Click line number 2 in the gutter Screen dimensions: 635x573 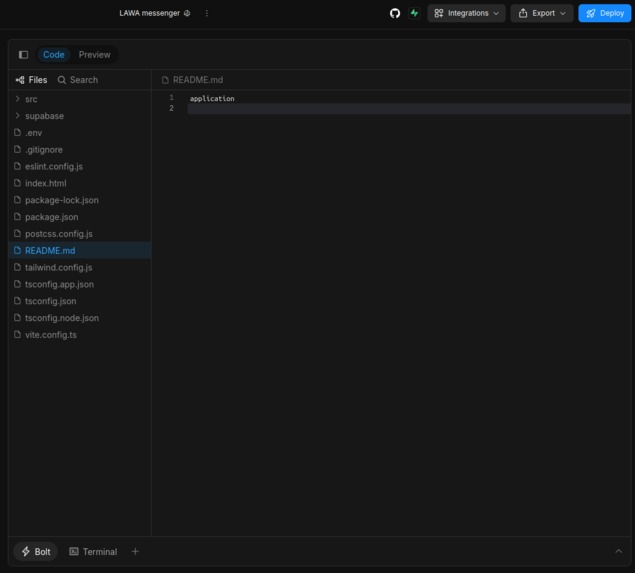(x=171, y=108)
